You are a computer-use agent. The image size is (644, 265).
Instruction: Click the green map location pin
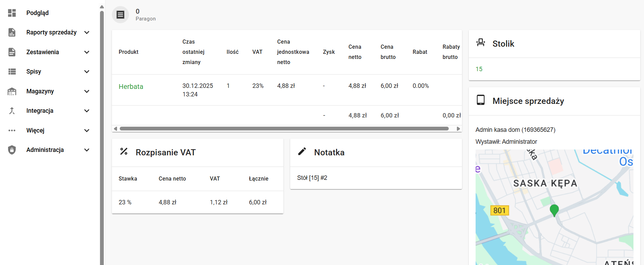point(554,210)
